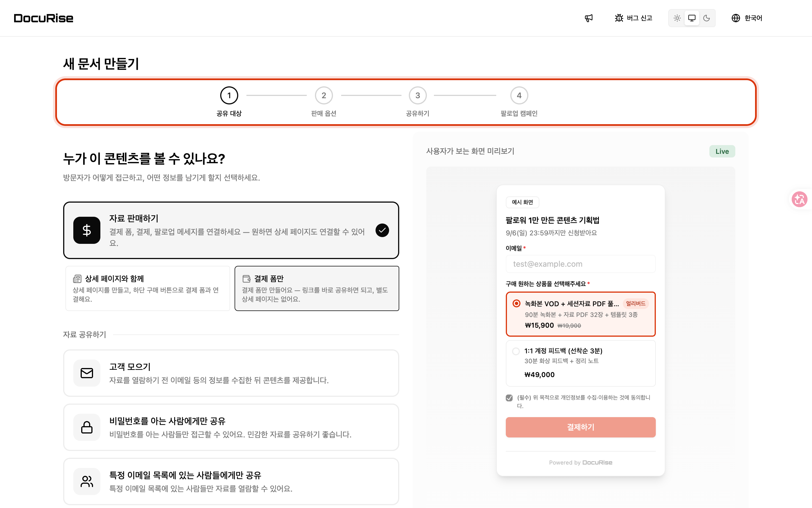Click the page icon beside 상세 페이지와 함께
812x508 pixels.
tap(77, 279)
